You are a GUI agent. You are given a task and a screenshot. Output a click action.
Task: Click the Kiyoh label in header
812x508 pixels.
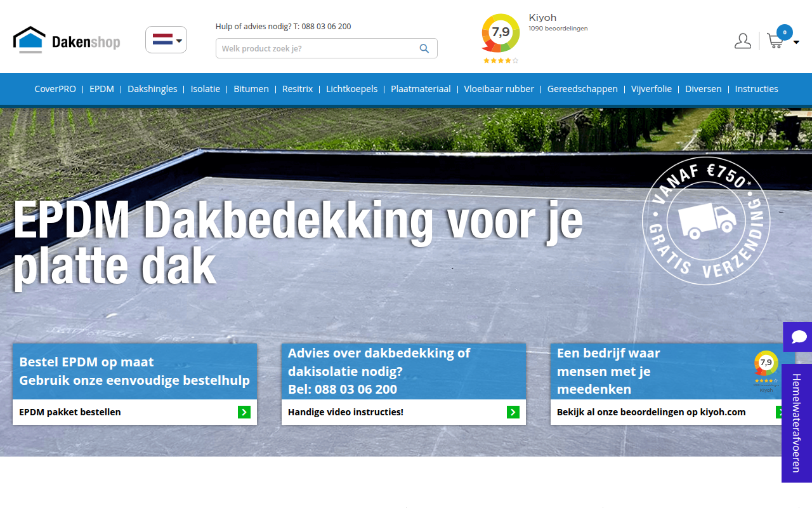pyautogui.click(x=542, y=18)
